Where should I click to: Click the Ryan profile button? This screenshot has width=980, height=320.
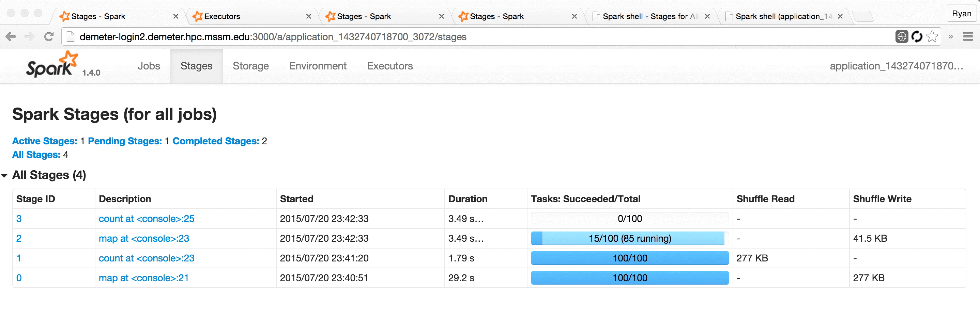point(961,14)
